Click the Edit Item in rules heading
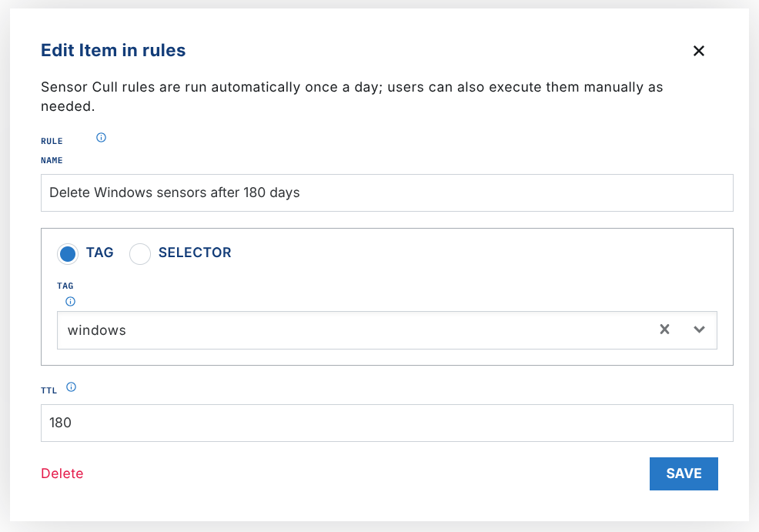Viewport: 759px width, 532px height. point(113,51)
